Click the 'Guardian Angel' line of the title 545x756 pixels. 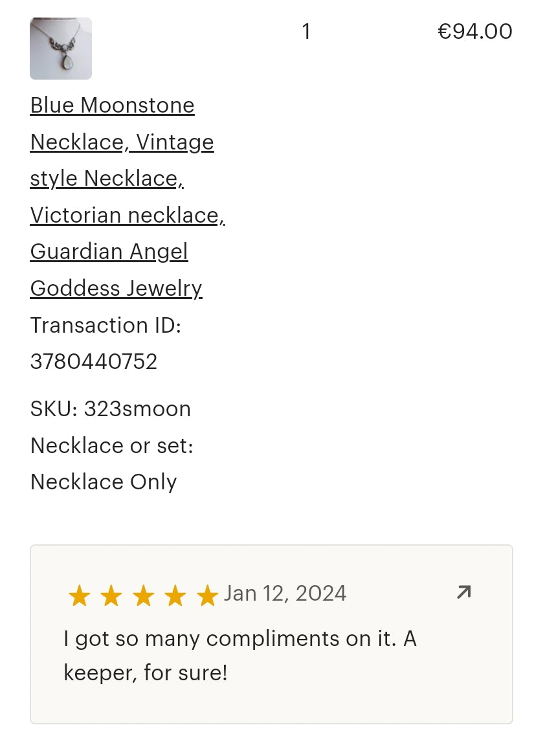tap(109, 251)
